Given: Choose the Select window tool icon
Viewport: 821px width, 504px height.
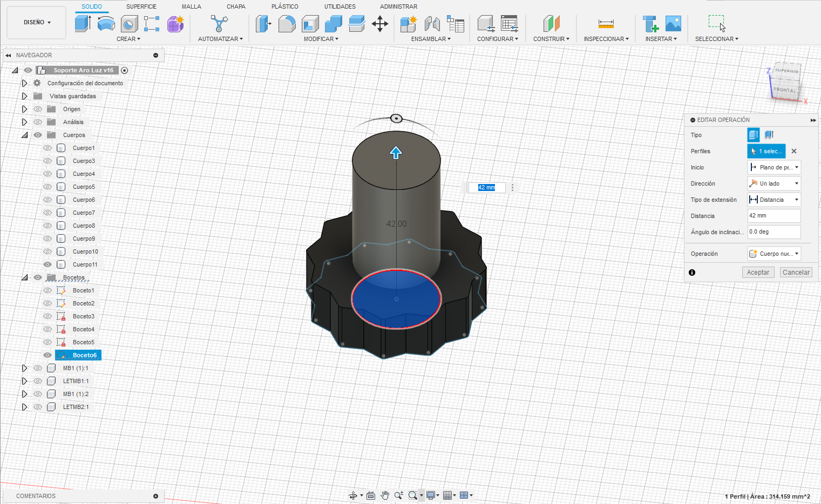Looking at the screenshot, I should (x=717, y=24).
